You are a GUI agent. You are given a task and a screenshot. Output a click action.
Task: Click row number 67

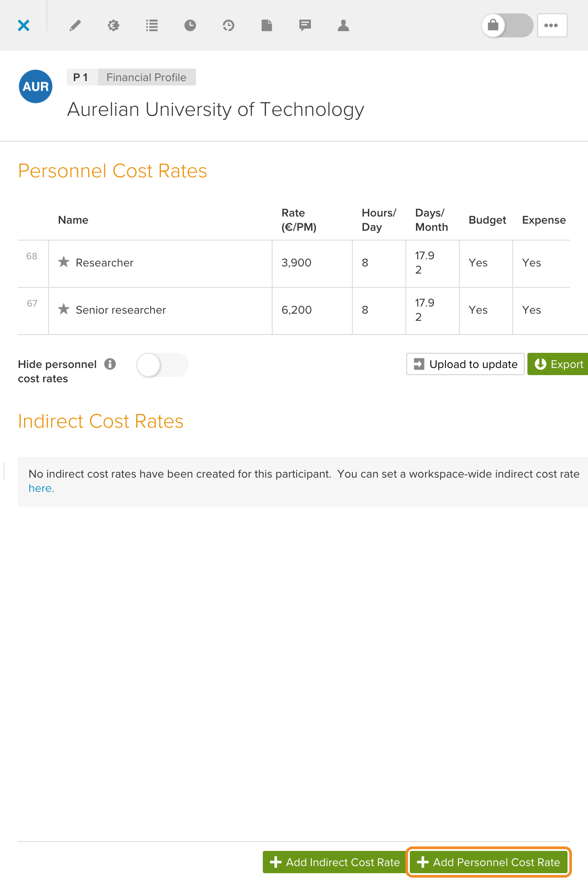[x=32, y=303]
